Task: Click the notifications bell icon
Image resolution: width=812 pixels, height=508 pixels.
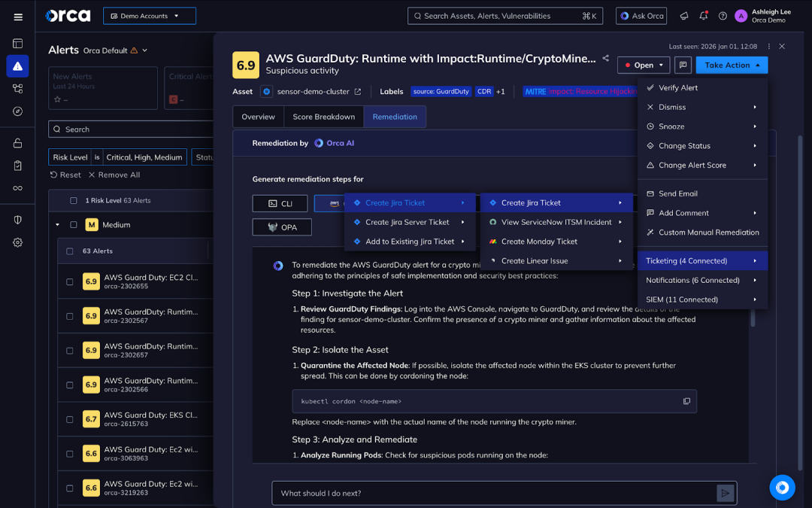Action: [704, 16]
